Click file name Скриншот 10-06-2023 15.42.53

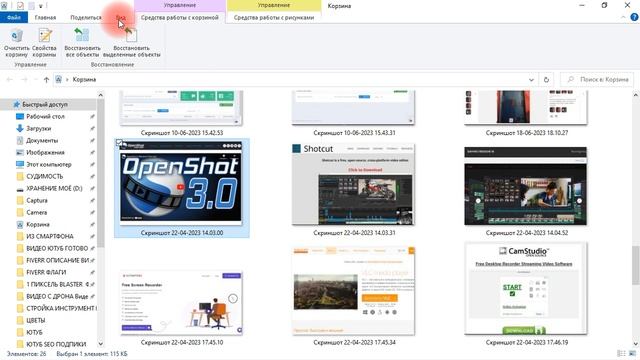(x=182, y=133)
